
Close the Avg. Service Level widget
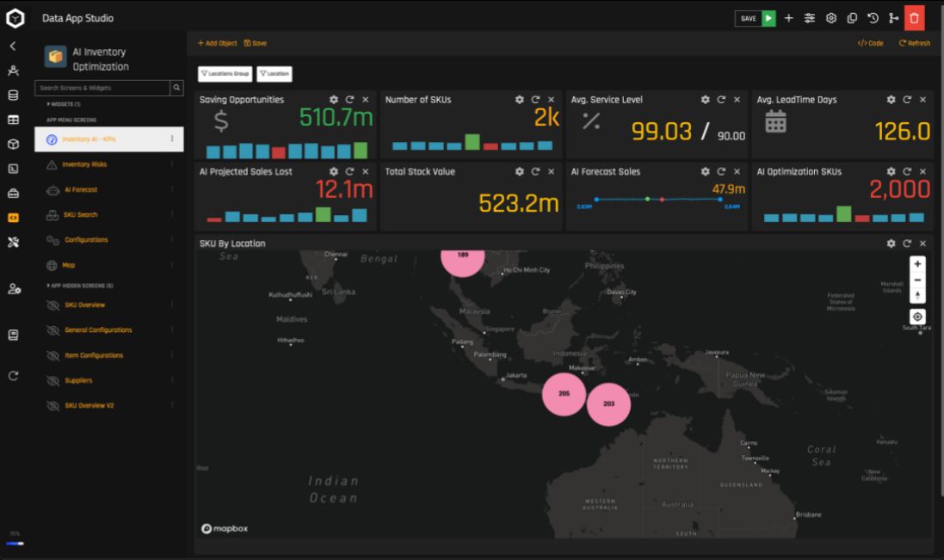(x=737, y=100)
